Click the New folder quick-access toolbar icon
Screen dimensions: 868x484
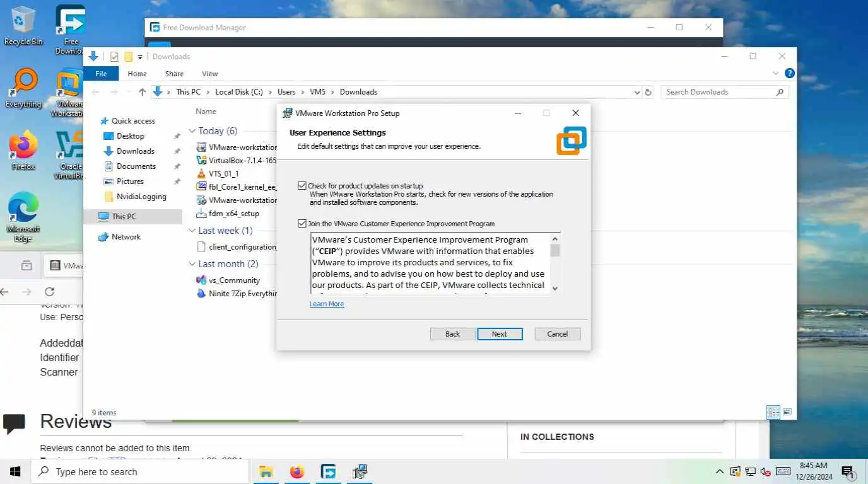(128, 57)
